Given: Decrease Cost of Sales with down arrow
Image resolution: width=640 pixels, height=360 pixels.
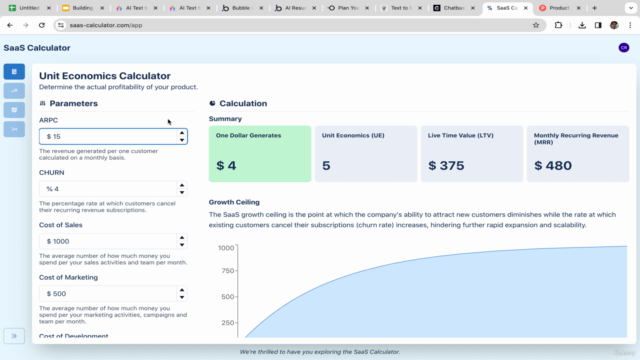Looking at the screenshot, I should (x=182, y=245).
